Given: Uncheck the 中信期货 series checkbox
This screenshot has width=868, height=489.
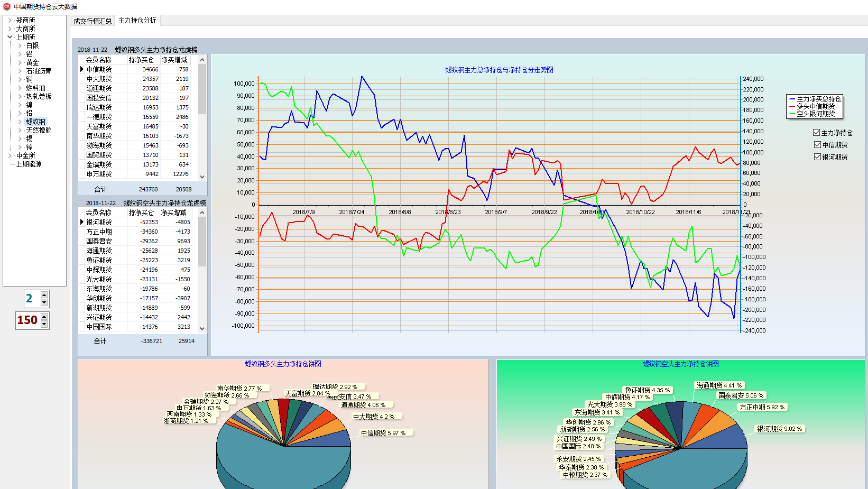Looking at the screenshot, I should pyautogui.click(x=817, y=145).
